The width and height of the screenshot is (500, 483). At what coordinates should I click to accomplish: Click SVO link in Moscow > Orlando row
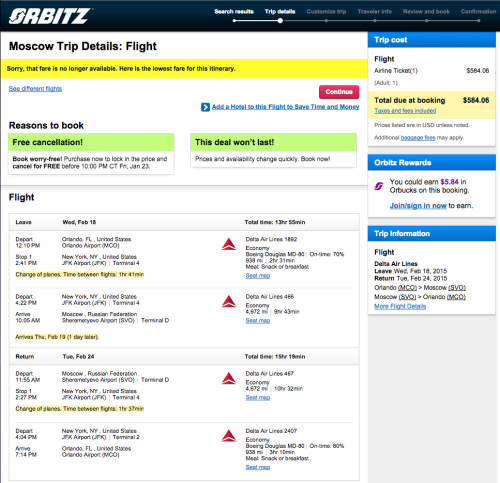(407, 297)
